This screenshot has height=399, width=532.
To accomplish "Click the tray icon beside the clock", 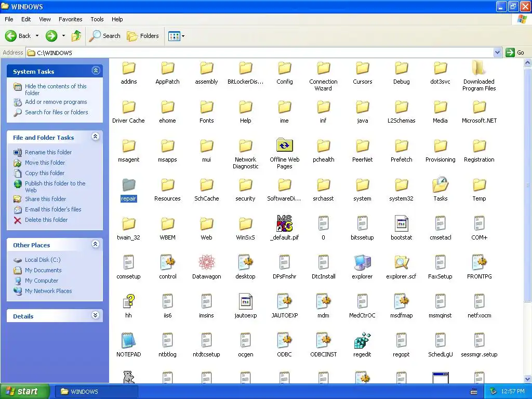I will click(493, 392).
